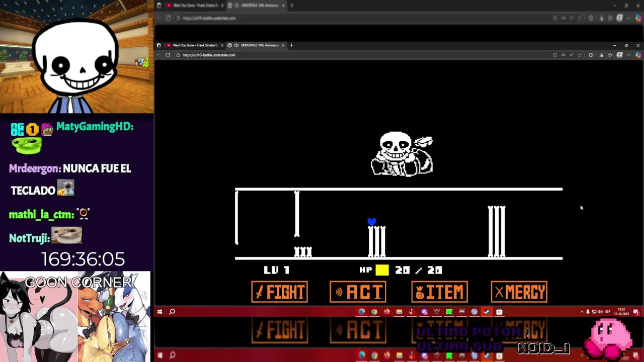The height and width of the screenshot is (362, 644).
Task: Open Windows taskbar search
Action: 172,312
